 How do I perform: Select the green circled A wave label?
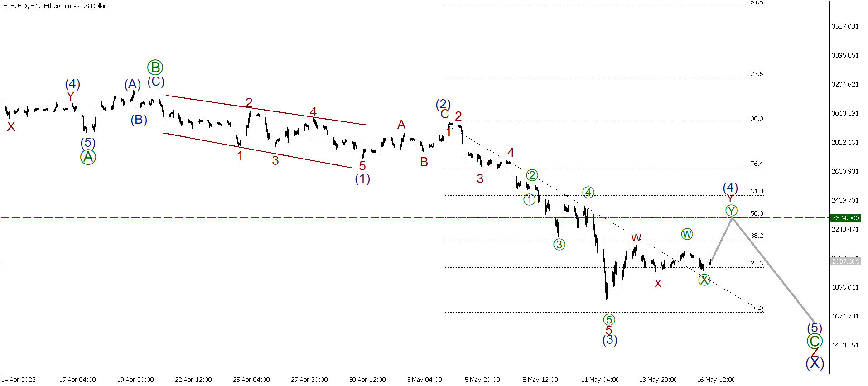88,157
